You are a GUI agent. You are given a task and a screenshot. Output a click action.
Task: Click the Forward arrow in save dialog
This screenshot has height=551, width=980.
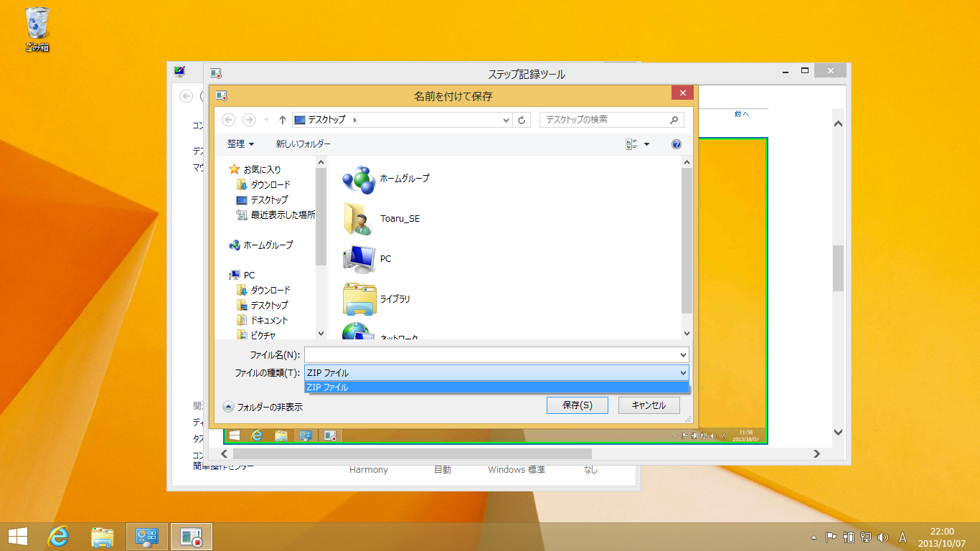pyautogui.click(x=249, y=120)
